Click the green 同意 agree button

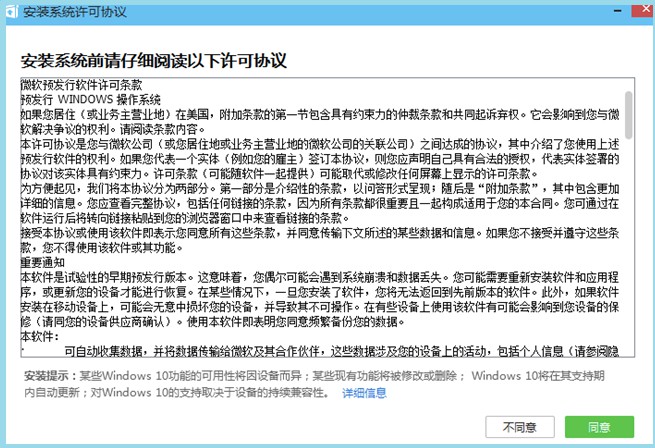tap(599, 427)
